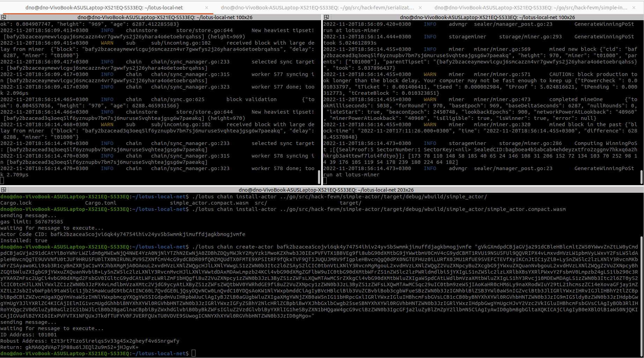Click './lotus chain create-actor' command text
This screenshot has height=358, width=644.
click(x=233, y=247)
